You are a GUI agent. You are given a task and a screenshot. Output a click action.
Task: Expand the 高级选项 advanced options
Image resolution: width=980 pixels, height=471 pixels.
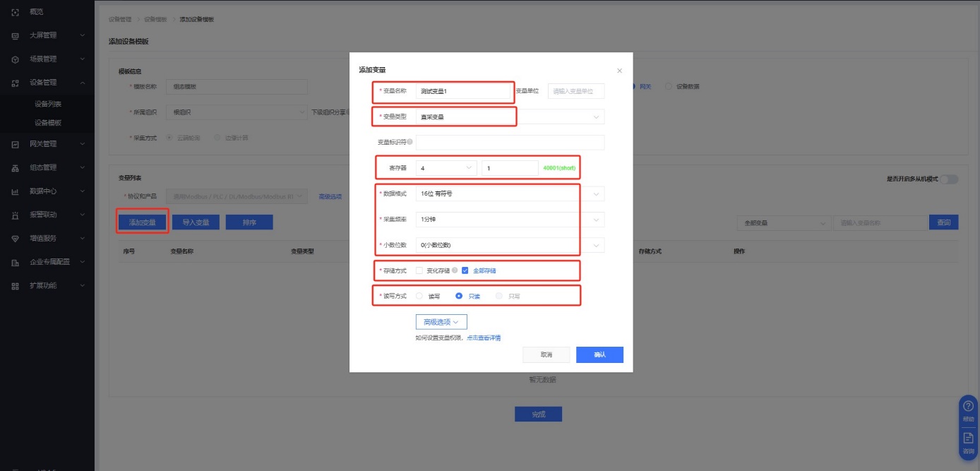point(441,322)
